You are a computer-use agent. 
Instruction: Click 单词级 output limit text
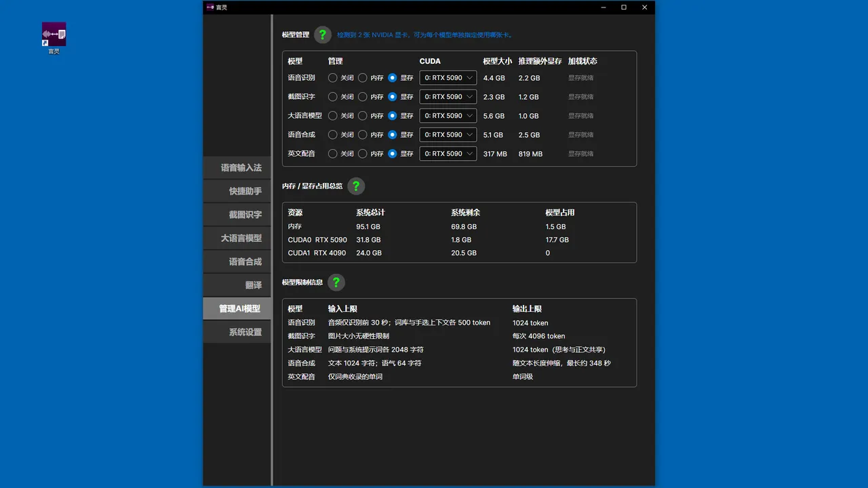(522, 376)
